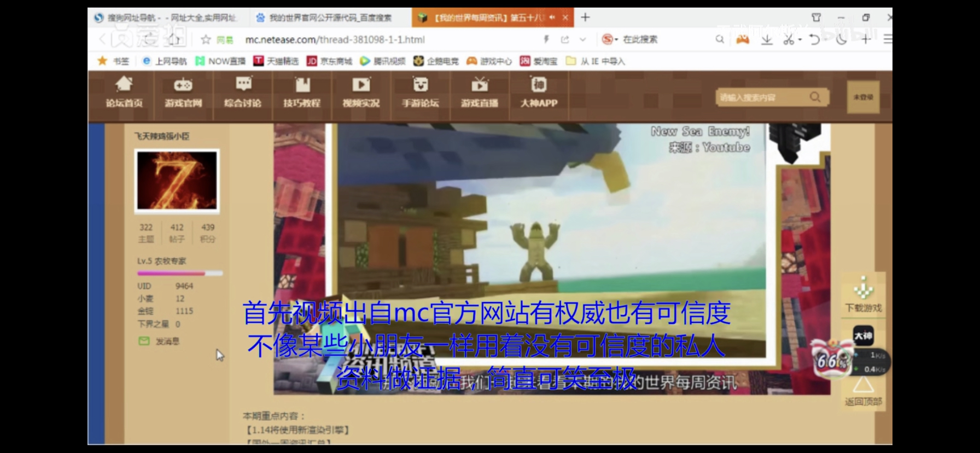The height and width of the screenshot is (453, 980).
Task: Switch to the 我的世界官网公开源代码 Baidu tab
Action: (x=325, y=18)
